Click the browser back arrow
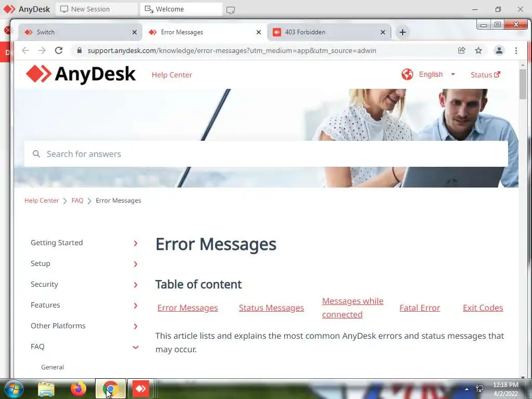 25,50
